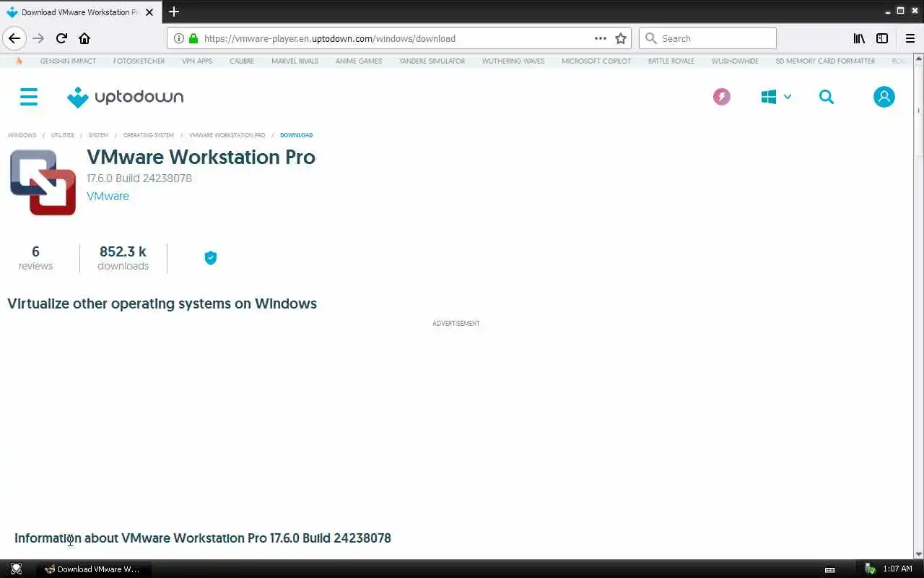Click the green padlock in address bar
Screen dimensions: 924x578
click(193, 38)
